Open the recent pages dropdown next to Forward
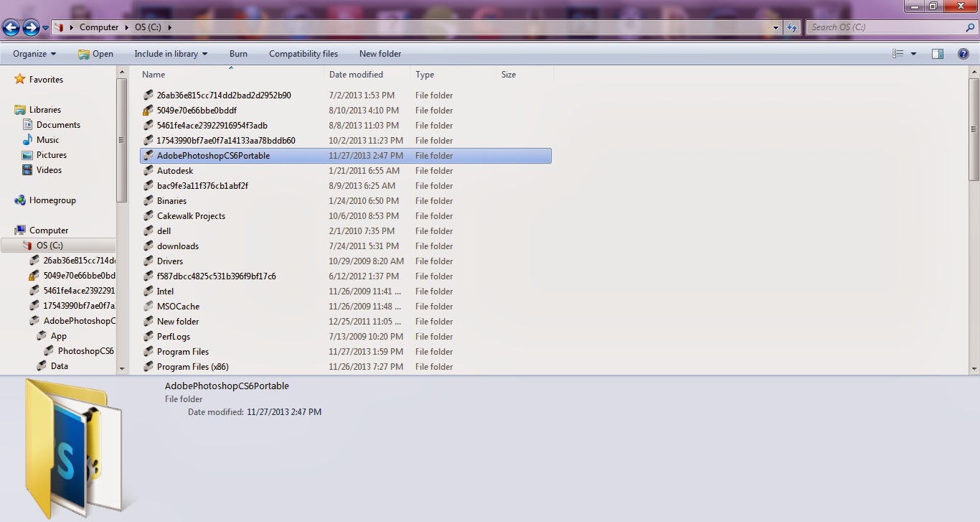Image resolution: width=980 pixels, height=522 pixels. tap(46, 28)
